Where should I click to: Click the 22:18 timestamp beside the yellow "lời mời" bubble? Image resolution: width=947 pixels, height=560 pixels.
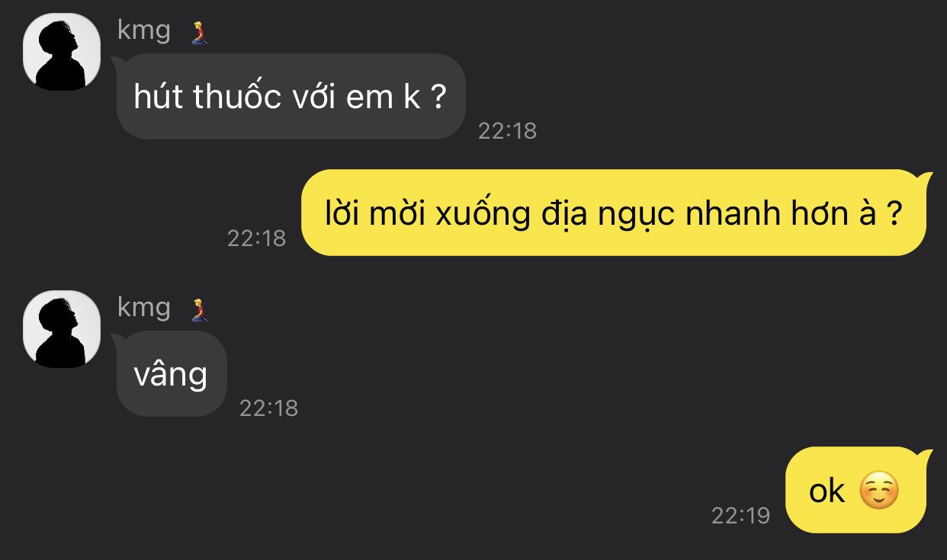pos(256,238)
